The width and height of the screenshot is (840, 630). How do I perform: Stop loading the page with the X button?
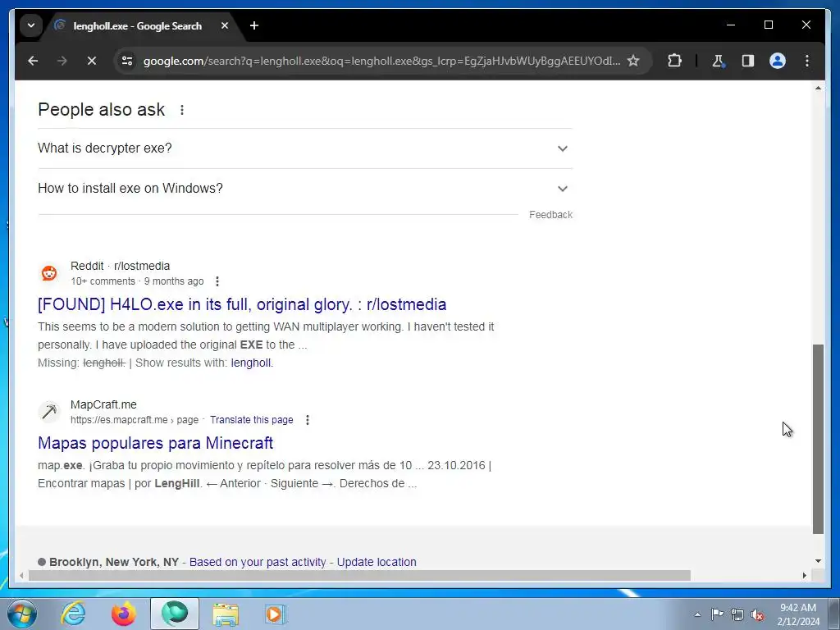(x=92, y=61)
